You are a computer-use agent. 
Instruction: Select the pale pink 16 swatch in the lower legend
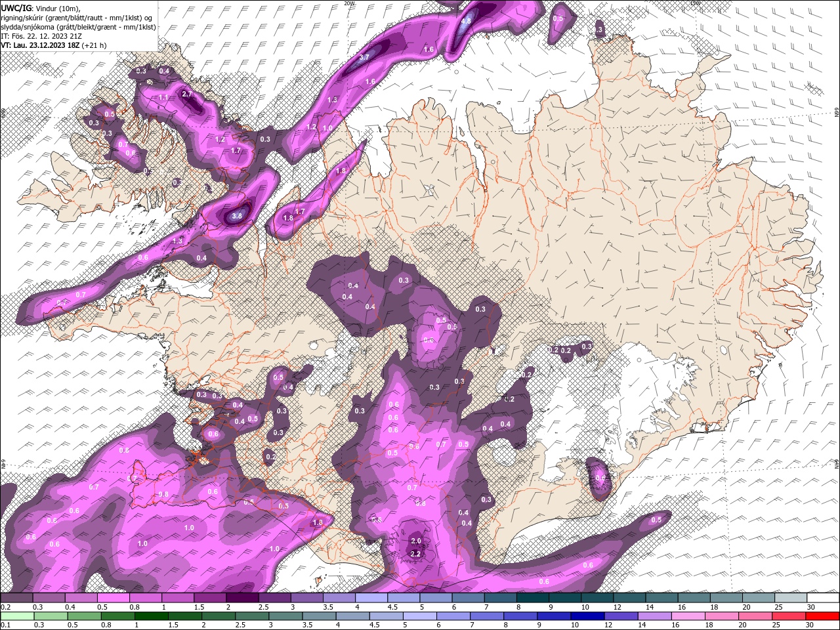pos(688,616)
